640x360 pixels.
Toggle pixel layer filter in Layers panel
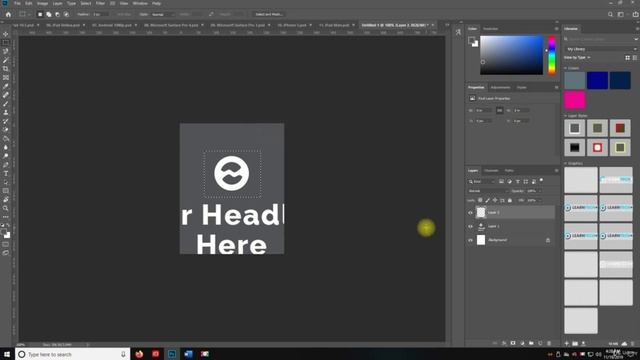(501, 182)
